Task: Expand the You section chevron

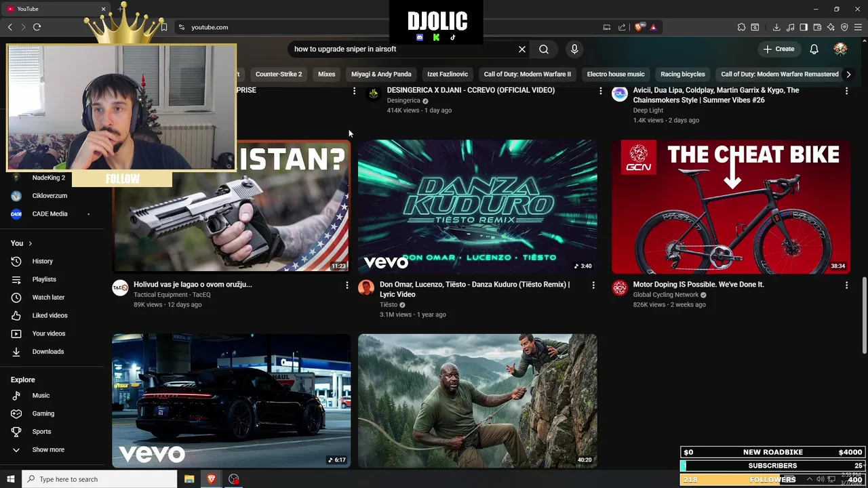Action: [x=30, y=243]
